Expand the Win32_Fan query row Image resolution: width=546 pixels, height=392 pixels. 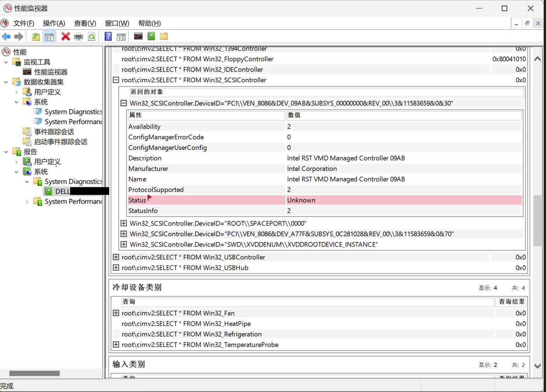point(116,313)
